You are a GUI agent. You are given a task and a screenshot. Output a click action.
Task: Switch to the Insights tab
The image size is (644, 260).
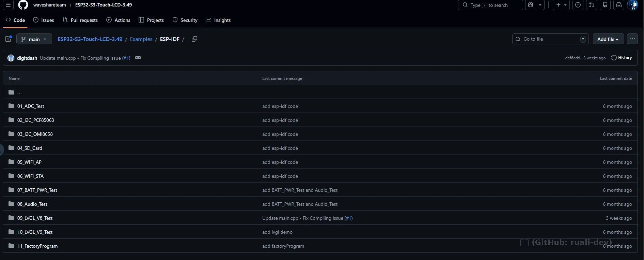(218, 20)
